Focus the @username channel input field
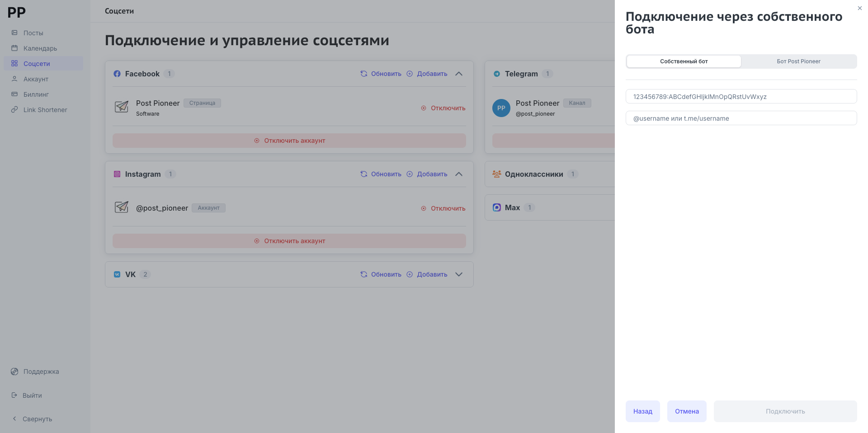The width and height of the screenshot is (868, 433). click(x=741, y=118)
